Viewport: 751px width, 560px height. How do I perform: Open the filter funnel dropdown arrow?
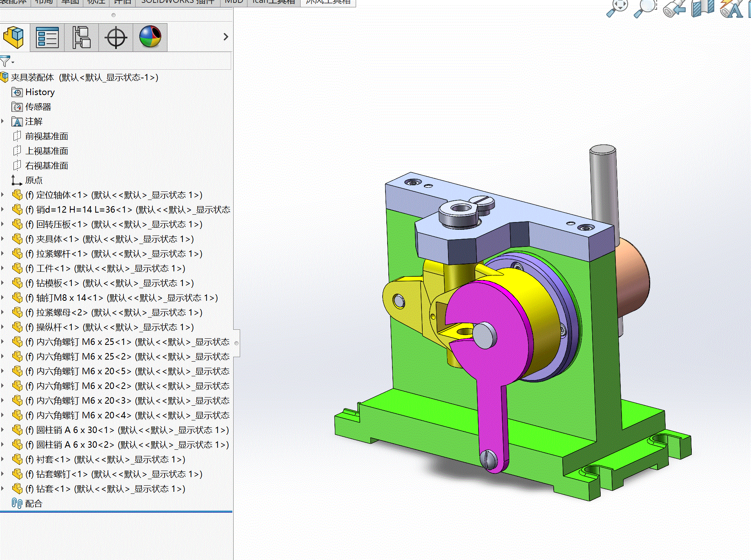pos(13,62)
